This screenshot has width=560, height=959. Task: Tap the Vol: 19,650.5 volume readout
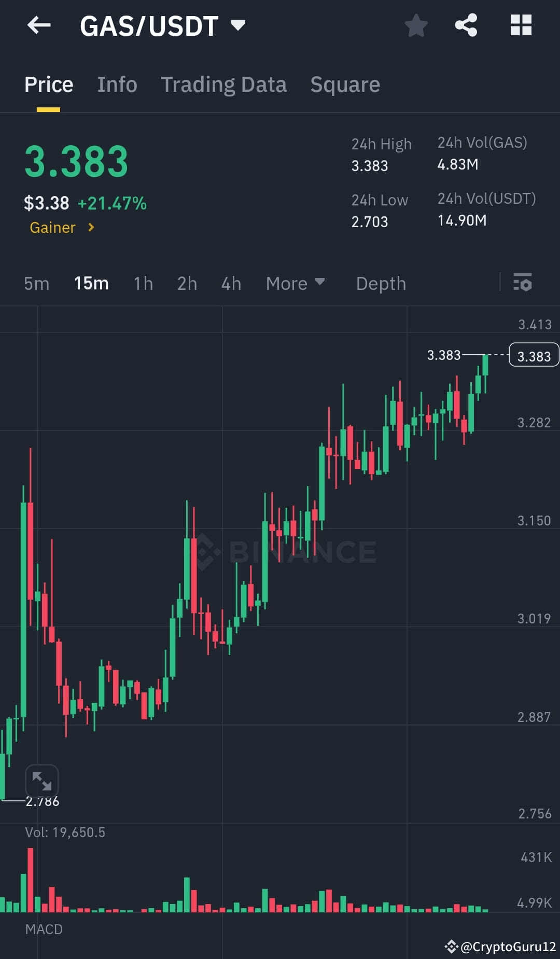65,832
